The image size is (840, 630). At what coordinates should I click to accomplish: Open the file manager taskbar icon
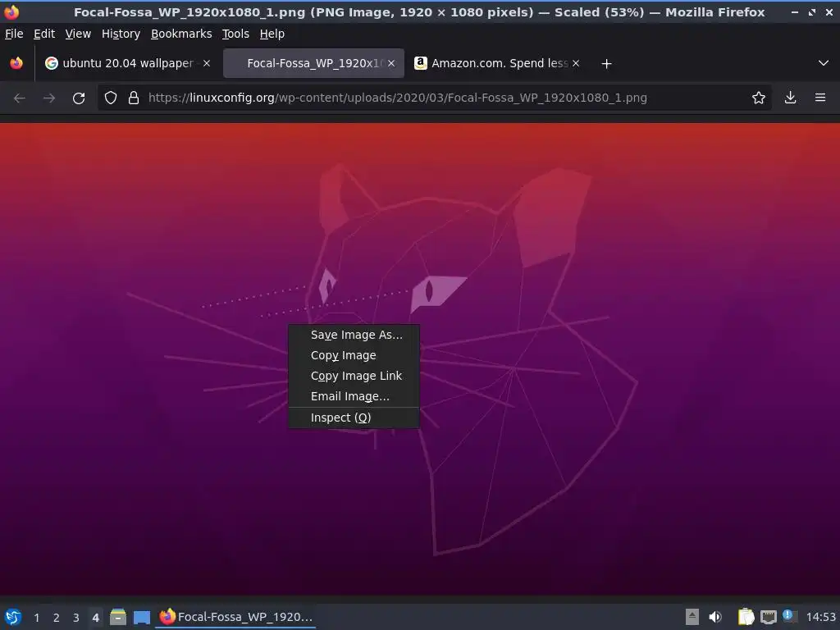pyautogui.click(x=118, y=617)
